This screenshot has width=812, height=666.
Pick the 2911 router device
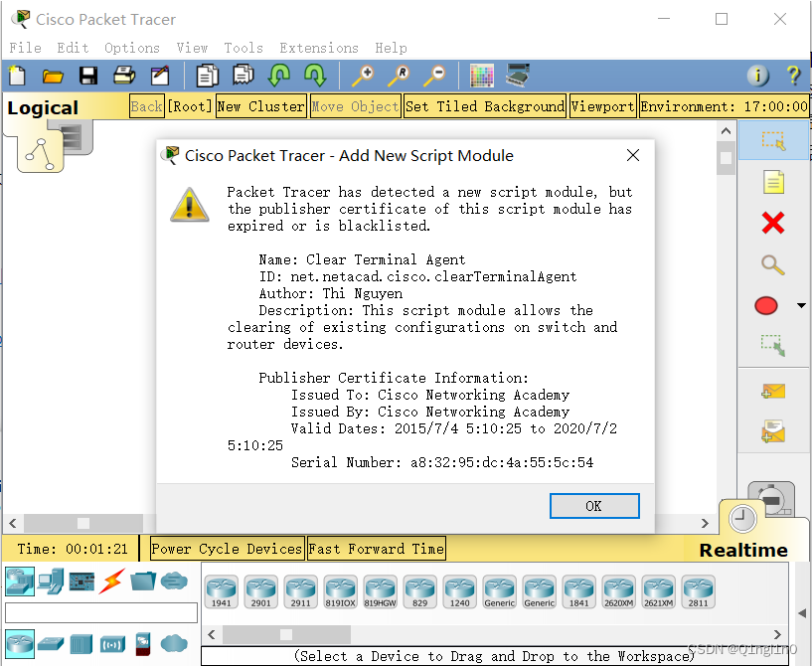pos(301,591)
